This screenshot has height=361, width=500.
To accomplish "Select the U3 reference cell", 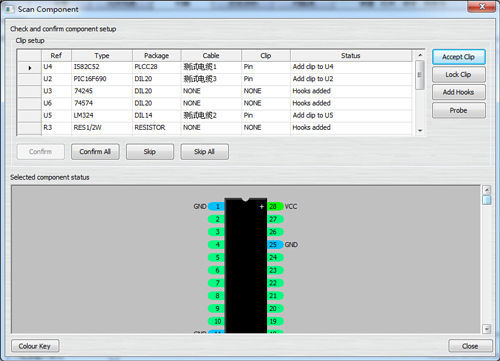I will click(56, 91).
